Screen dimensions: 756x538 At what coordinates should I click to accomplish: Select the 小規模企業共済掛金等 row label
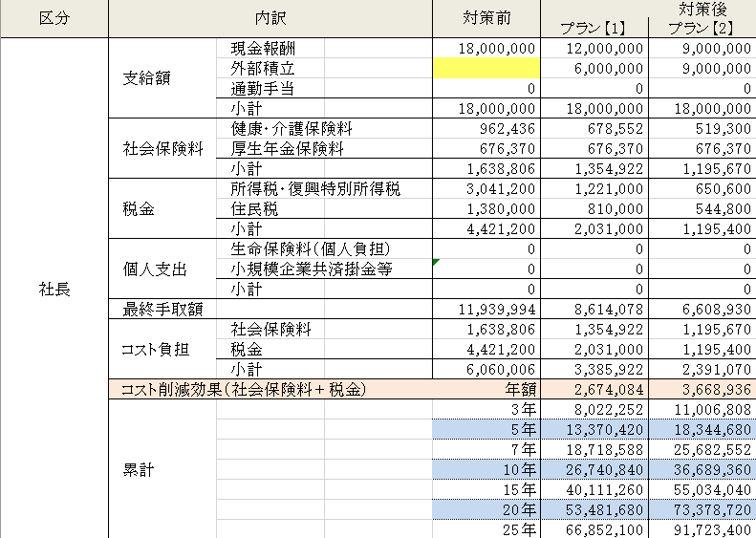311,269
